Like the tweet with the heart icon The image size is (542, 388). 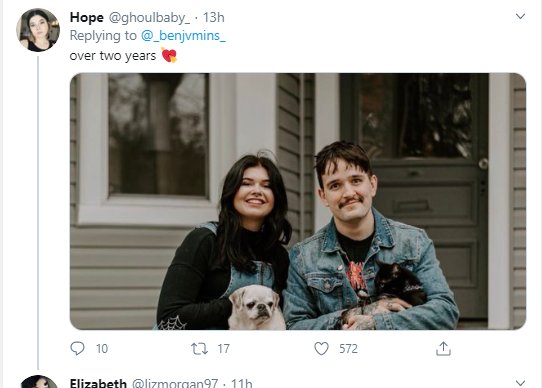point(321,349)
